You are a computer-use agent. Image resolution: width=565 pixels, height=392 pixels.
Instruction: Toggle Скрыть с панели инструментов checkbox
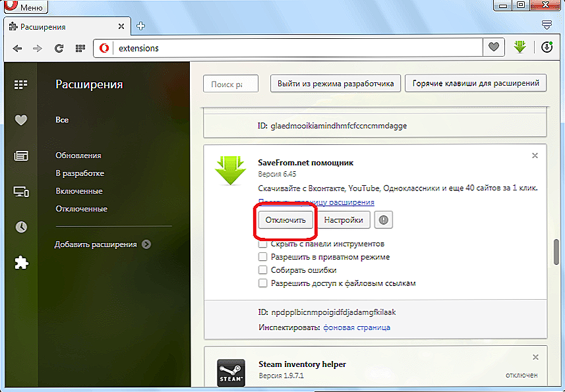(x=262, y=244)
